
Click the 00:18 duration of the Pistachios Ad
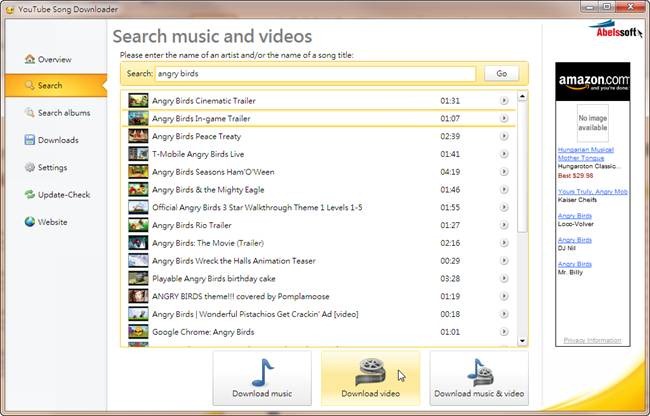tap(450, 314)
